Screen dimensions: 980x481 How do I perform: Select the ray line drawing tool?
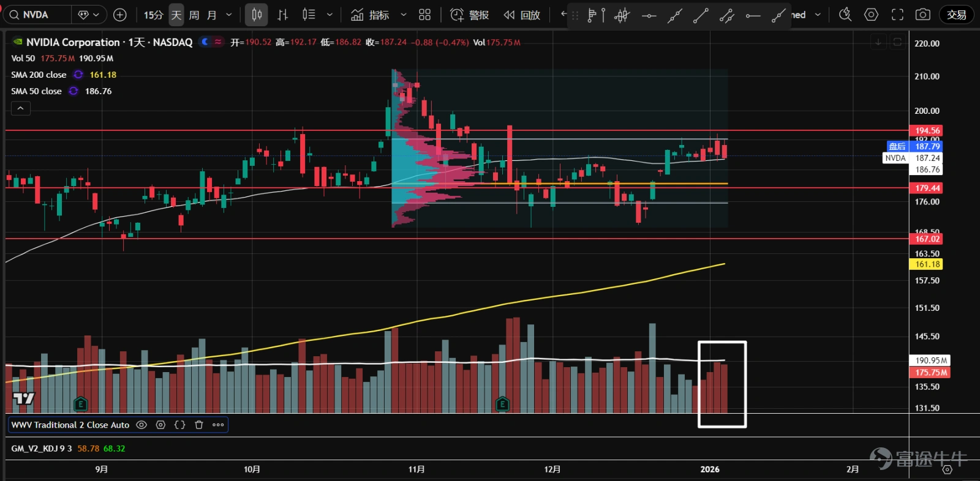pos(778,15)
